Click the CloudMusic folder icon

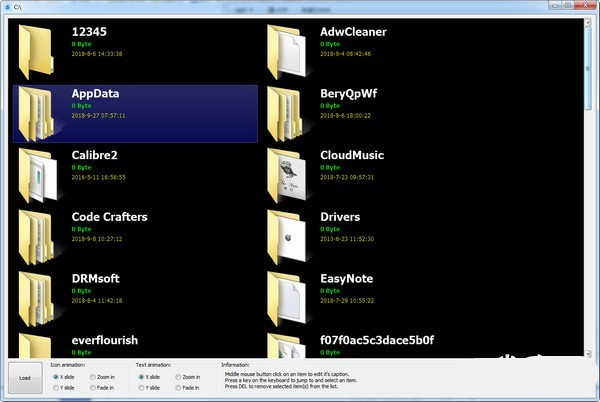coord(287,175)
